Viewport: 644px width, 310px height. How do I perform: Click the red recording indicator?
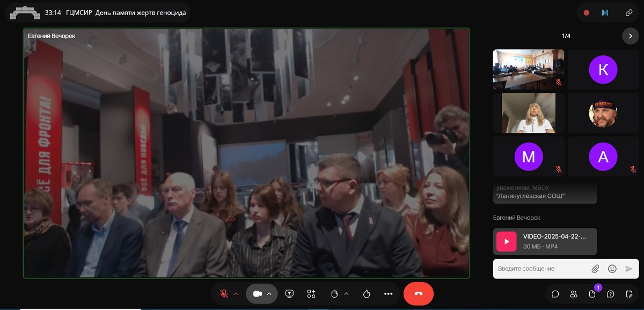pos(587,12)
